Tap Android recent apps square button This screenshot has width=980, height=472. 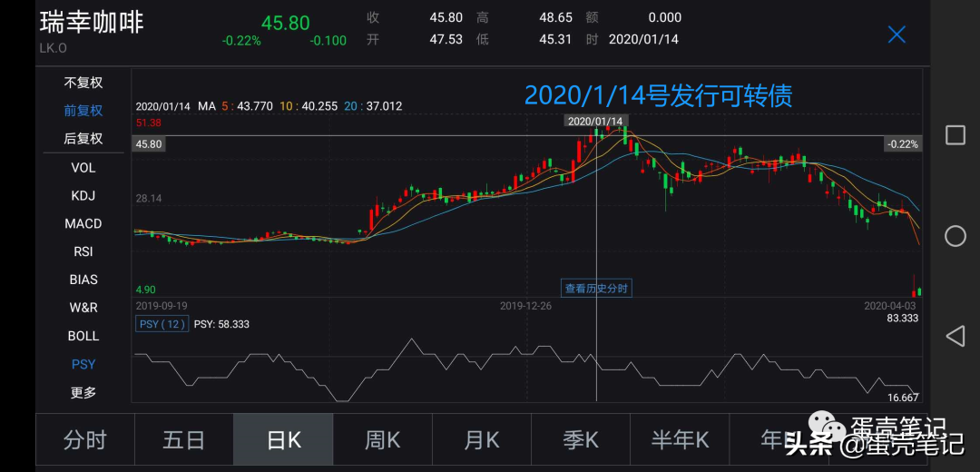click(955, 135)
